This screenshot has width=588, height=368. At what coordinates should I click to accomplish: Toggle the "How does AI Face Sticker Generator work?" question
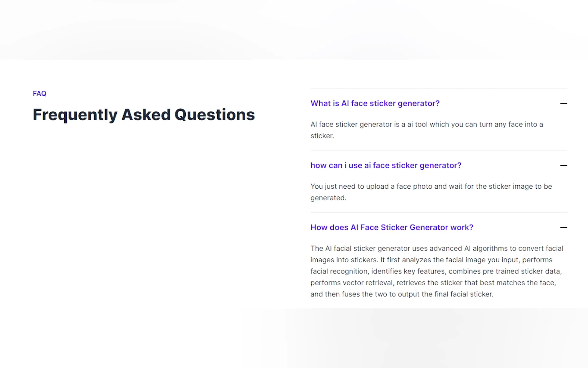392,228
